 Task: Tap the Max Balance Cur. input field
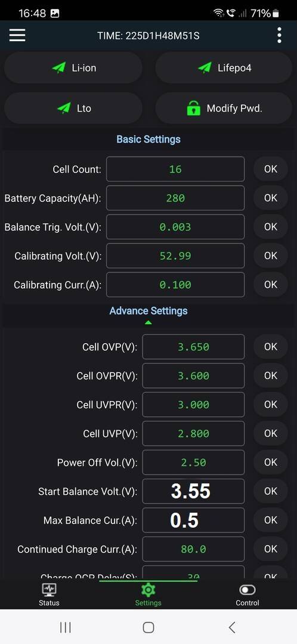tap(193, 520)
